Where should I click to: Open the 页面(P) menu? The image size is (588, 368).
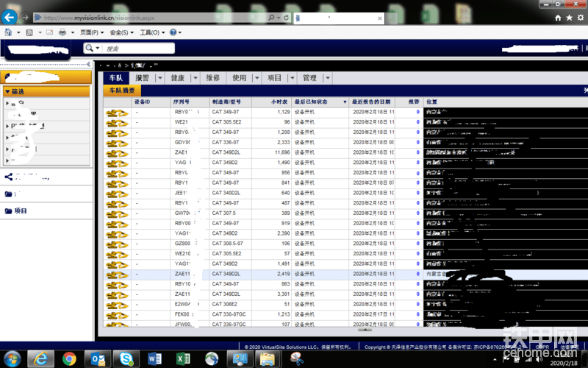click(92, 32)
